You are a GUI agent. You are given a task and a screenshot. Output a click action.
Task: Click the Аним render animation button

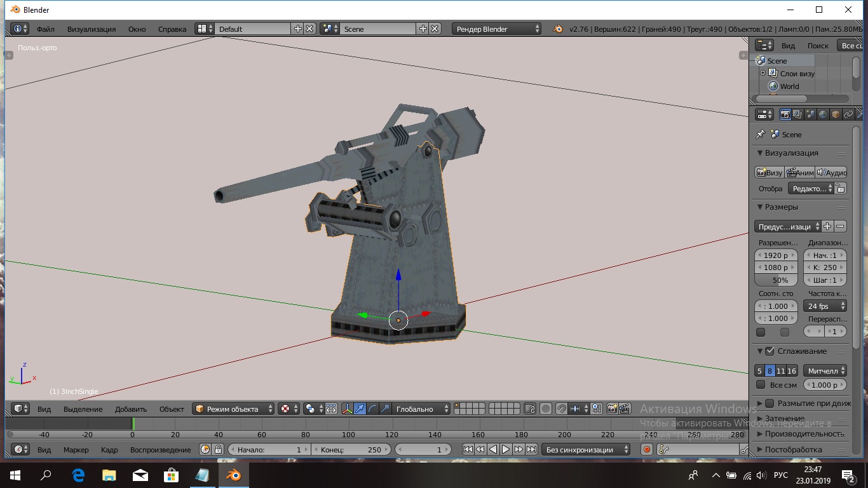(x=800, y=172)
